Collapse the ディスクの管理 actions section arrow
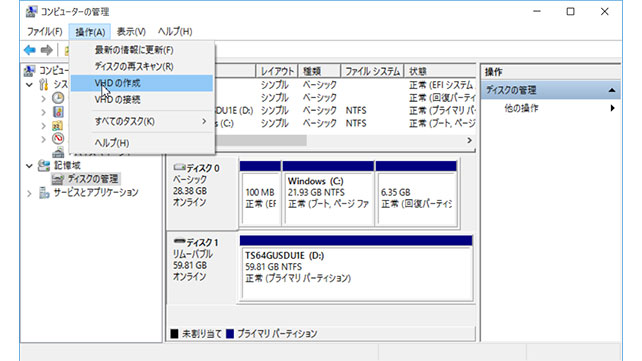642x361 pixels. (612, 90)
